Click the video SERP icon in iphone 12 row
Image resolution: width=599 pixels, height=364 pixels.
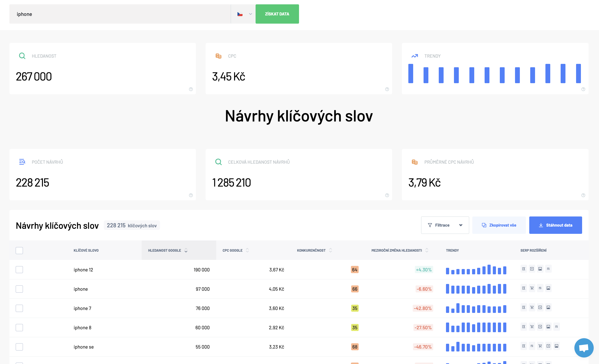pos(532,269)
